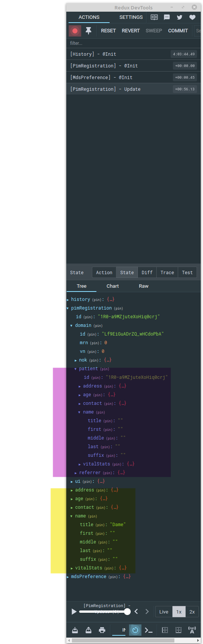Click the dock-to-right layout icon
This screenshot has height=644, width=203.
pyautogui.click(x=165, y=630)
